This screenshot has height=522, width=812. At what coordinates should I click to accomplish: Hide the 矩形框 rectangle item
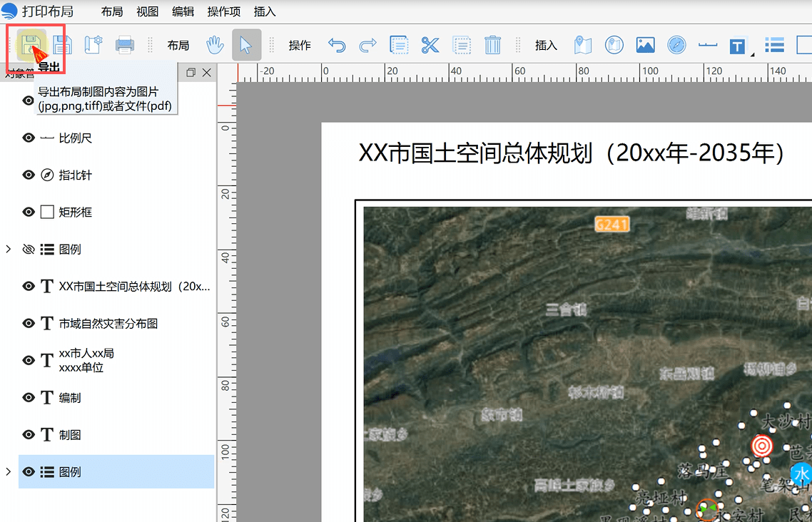click(29, 212)
